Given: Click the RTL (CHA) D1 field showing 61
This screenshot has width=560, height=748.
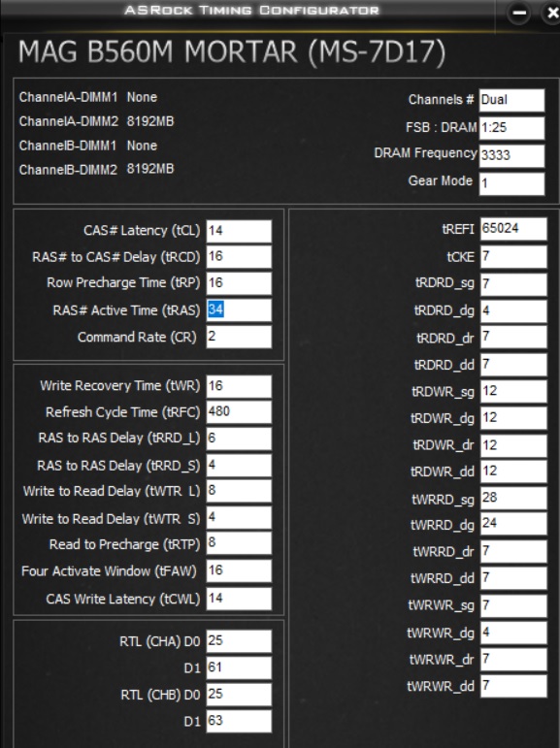Looking at the screenshot, I should [x=239, y=667].
